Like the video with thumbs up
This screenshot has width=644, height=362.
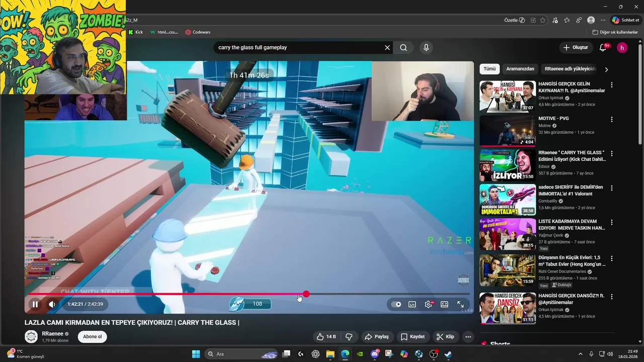[326, 337]
